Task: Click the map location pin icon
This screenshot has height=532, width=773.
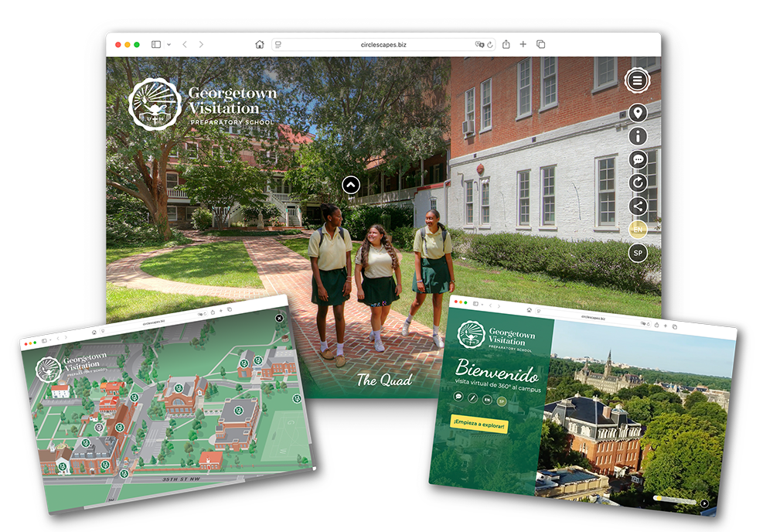Action: pos(638,114)
